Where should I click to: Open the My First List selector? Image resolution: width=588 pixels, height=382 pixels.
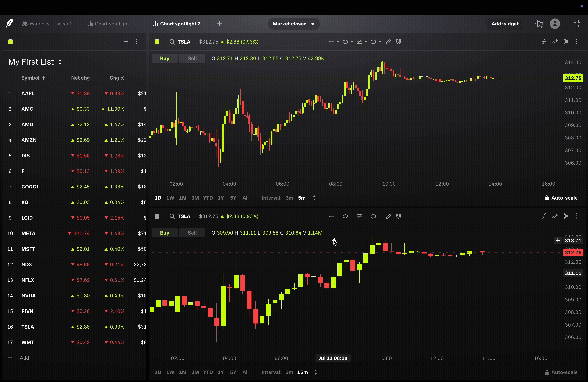click(x=35, y=62)
